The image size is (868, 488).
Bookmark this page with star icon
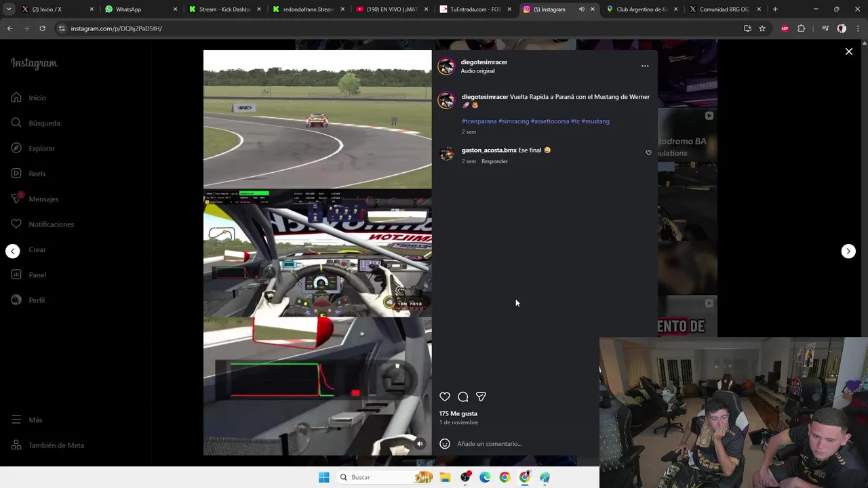tap(762, 28)
